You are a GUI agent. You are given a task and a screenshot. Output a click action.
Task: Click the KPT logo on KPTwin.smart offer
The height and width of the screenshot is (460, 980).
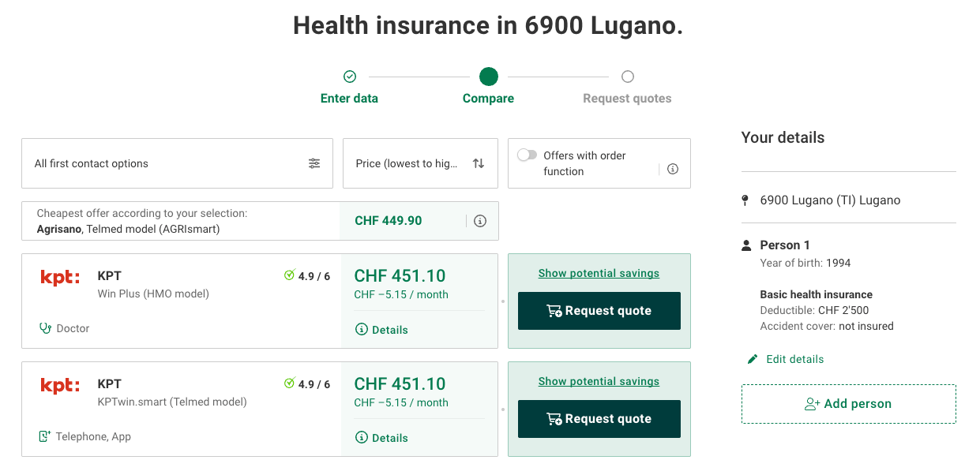coord(60,386)
